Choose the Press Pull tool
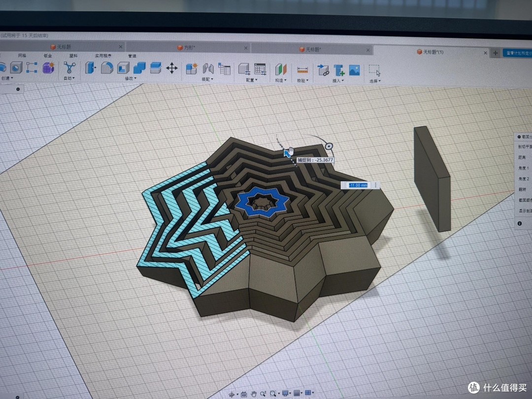The width and height of the screenshot is (532, 399). (x=90, y=67)
